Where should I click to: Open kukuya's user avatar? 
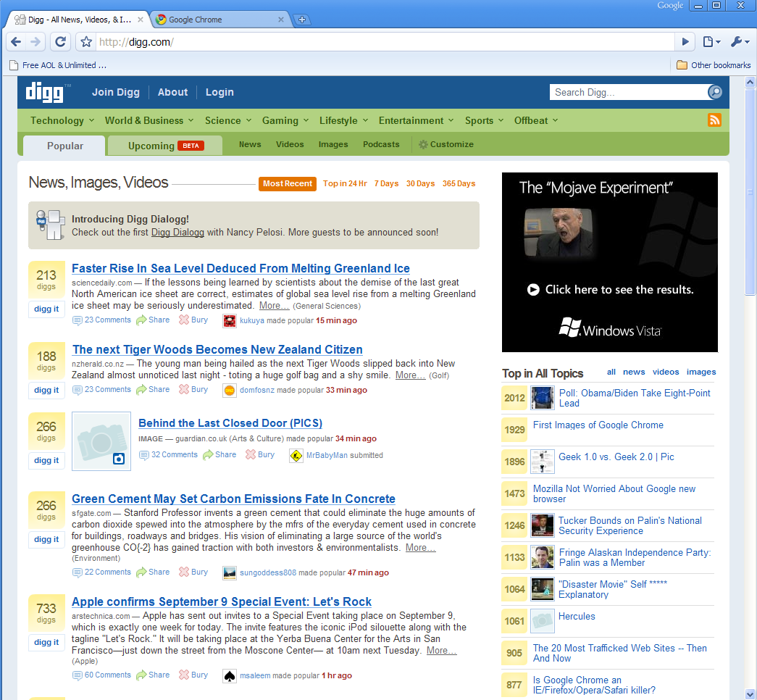(230, 321)
